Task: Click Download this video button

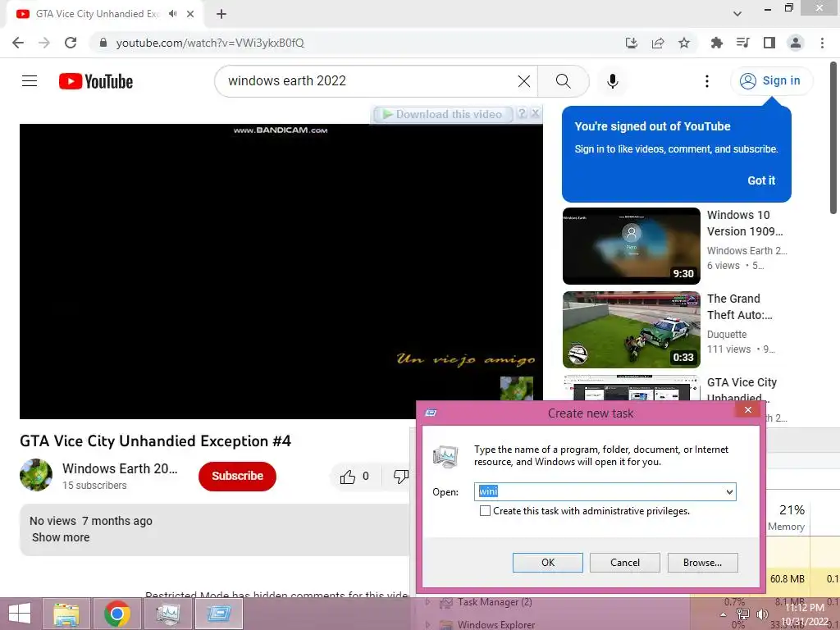Action: tap(443, 114)
